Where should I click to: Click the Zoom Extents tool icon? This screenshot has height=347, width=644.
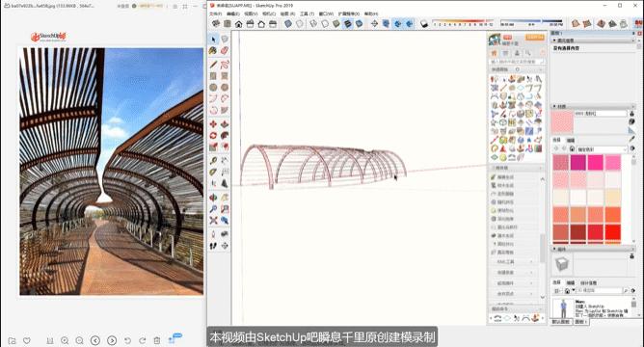tap(213, 220)
